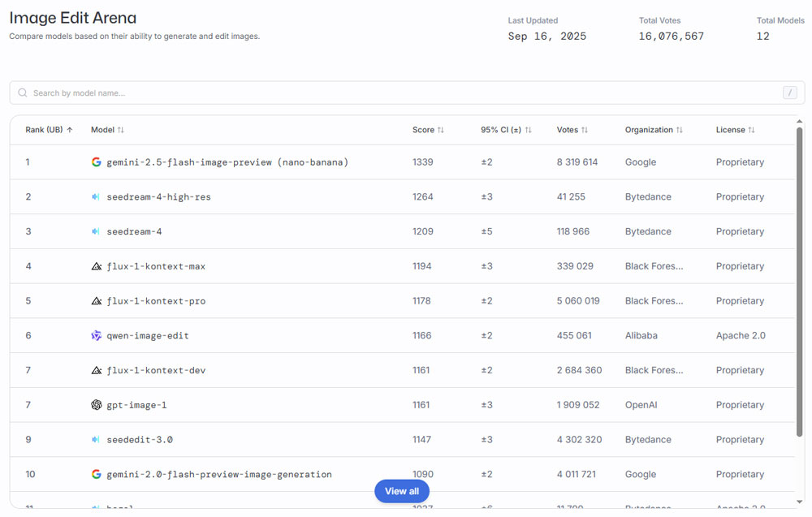Click the Google logo next to gemini-2.5-flash-image-preview

pyautogui.click(x=97, y=162)
